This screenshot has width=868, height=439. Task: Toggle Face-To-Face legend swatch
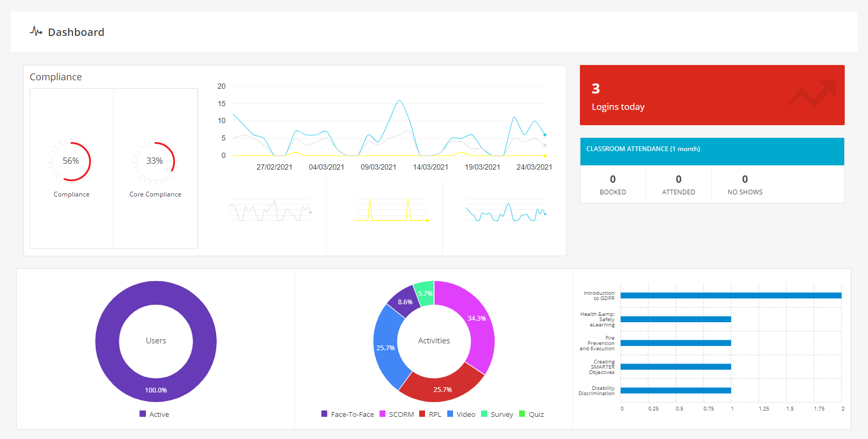click(325, 414)
